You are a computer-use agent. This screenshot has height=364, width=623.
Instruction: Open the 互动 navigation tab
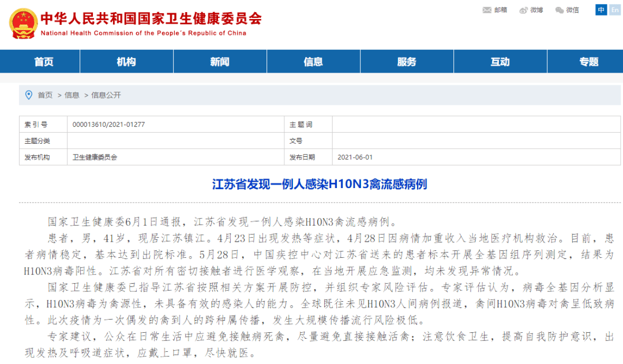(500, 61)
